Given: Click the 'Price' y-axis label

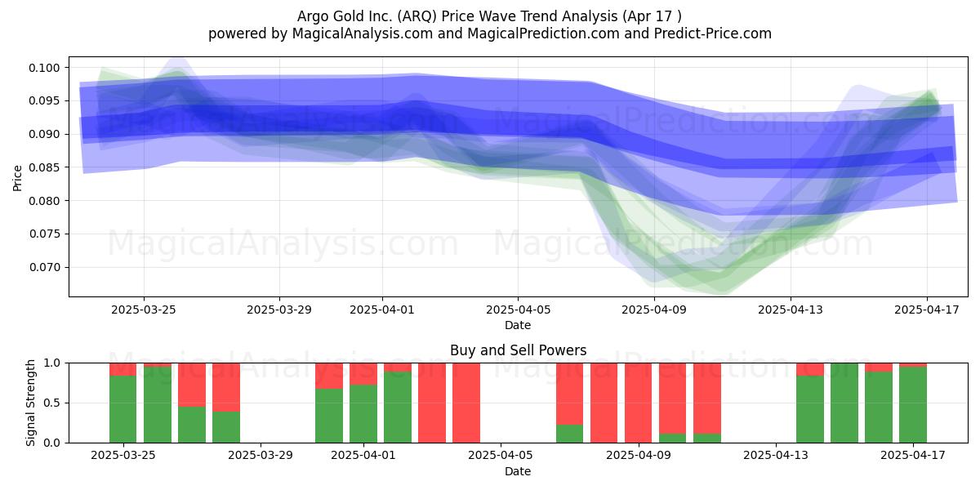Looking at the screenshot, I should 17,176.
